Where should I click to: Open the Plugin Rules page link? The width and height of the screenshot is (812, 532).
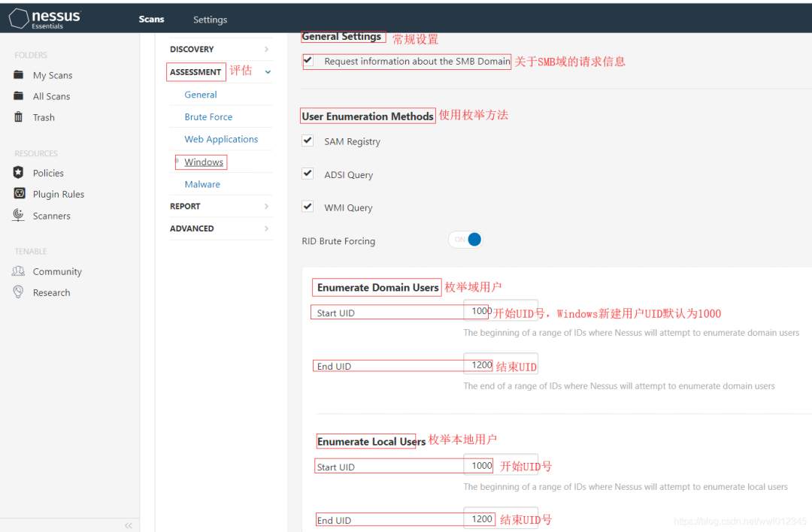59,194
